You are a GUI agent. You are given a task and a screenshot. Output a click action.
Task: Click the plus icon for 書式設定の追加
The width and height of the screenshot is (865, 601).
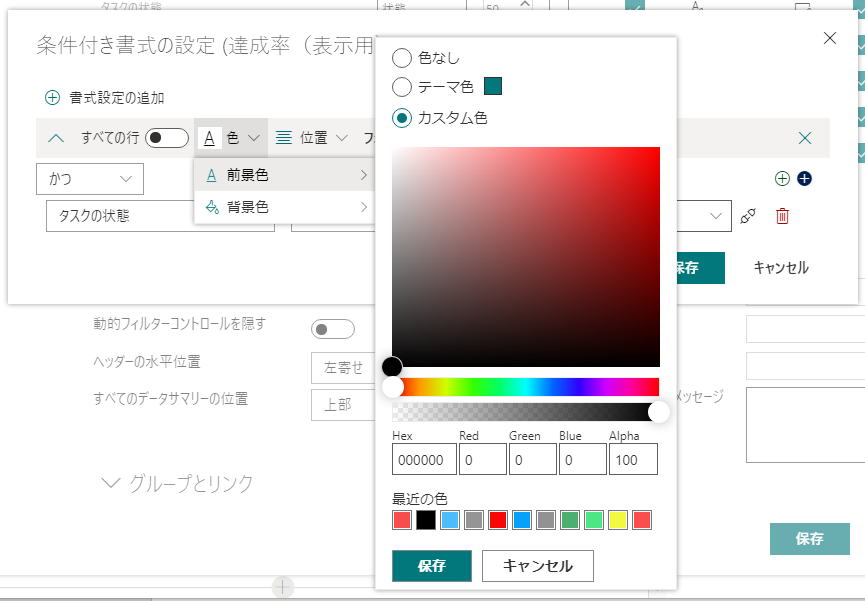click(52, 98)
